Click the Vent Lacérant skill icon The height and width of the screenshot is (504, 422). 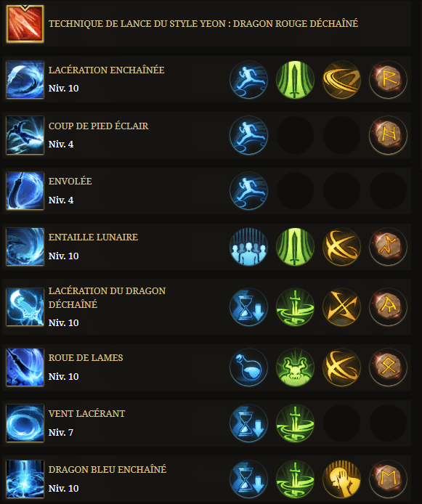pos(25,423)
